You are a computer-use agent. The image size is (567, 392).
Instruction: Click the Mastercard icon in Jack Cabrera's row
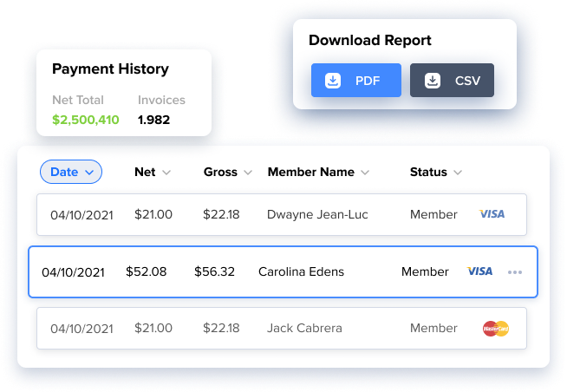(x=495, y=329)
